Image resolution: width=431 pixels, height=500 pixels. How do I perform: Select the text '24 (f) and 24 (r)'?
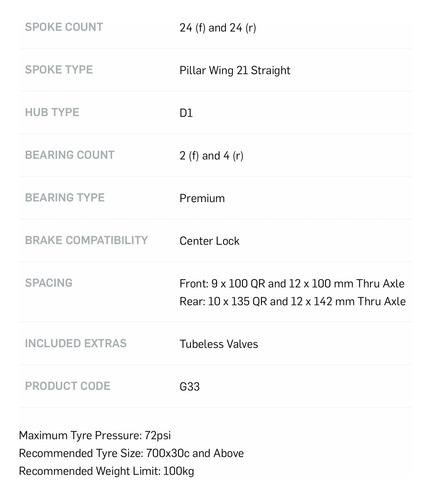pos(218,28)
